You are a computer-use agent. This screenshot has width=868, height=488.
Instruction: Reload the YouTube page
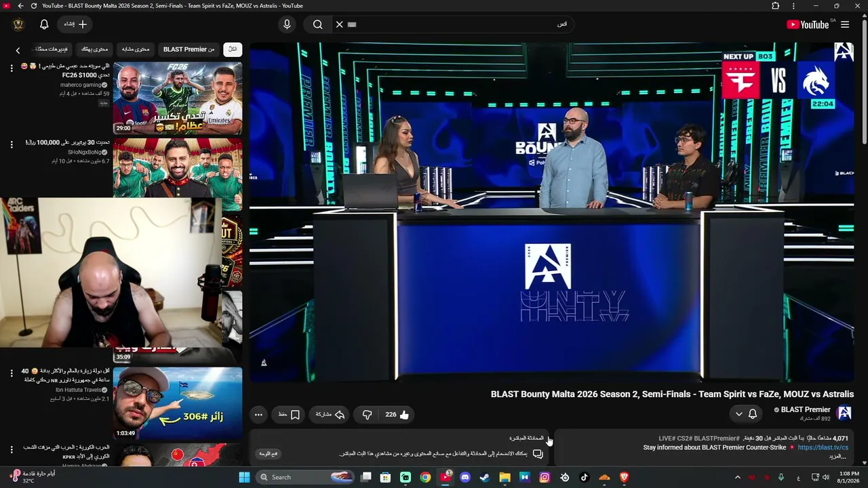pyautogui.click(x=34, y=6)
